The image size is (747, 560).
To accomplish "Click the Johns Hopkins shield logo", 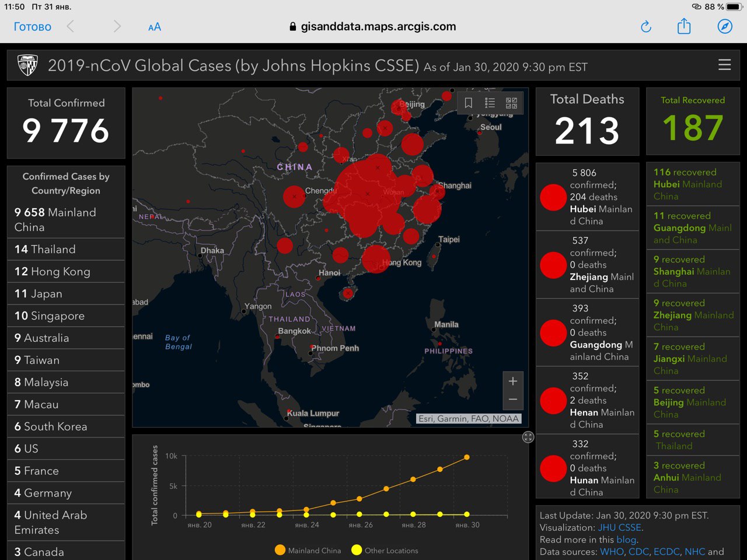I will point(27,65).
